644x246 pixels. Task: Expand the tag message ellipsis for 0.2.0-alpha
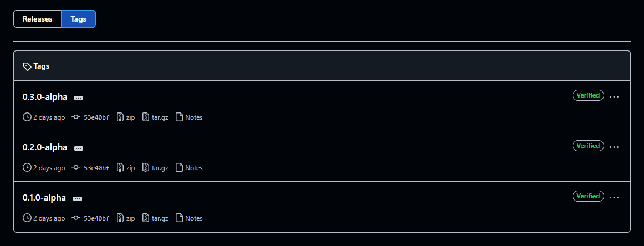click(79, 148)
